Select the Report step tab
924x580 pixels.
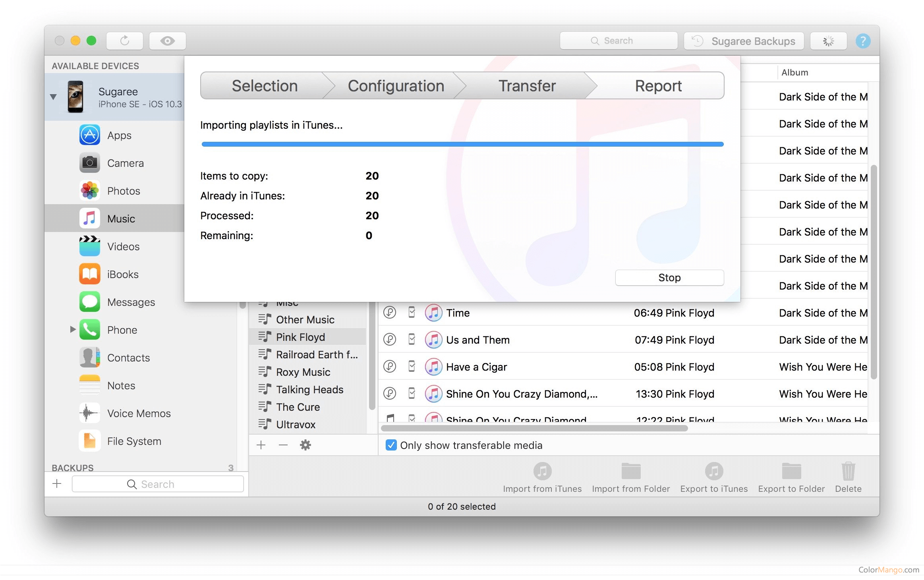click(658, 86)
